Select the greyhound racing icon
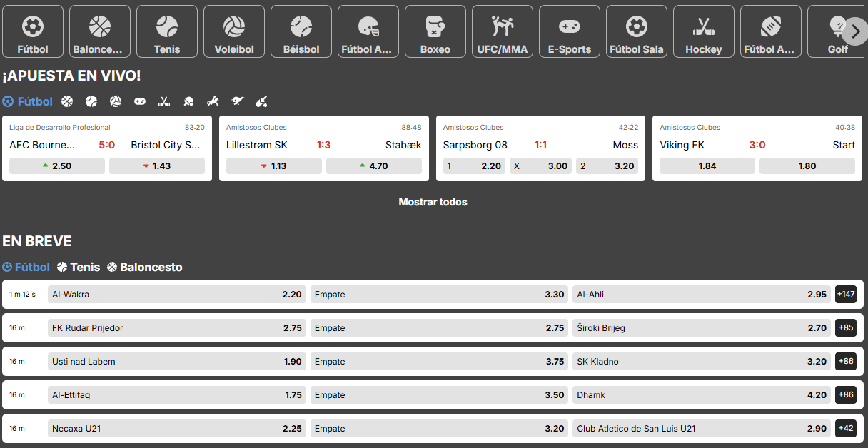The width and height of the screenshot is (868, 448). [x=237, y=102]
